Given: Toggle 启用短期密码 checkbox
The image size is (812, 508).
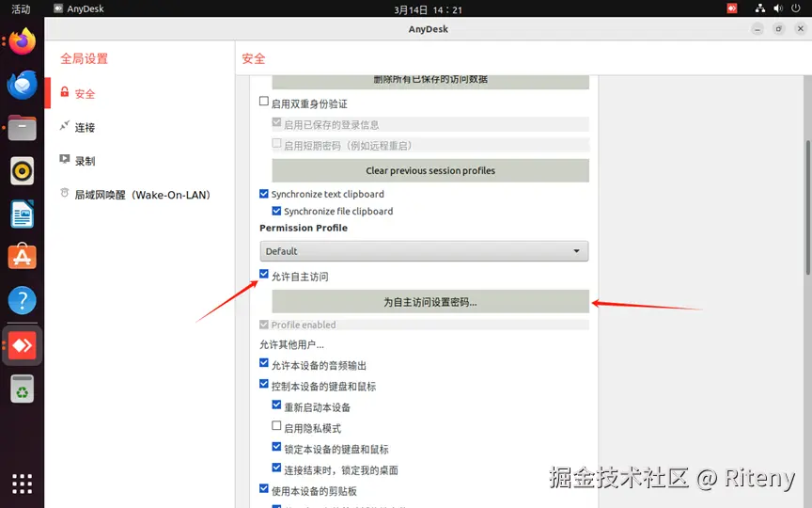Looking at the screenshot, I should pyautogui.click(x=276, y=143).
